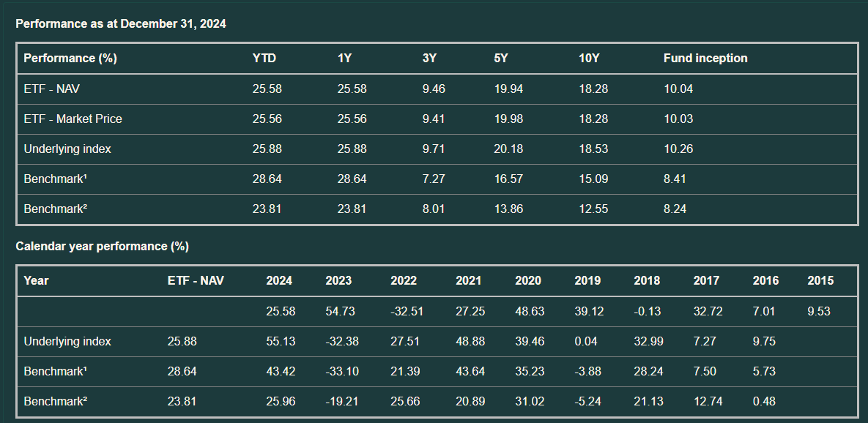Select the Underlying index calendar value 0.04
Image resolution: width=868 pixels, height=423 pixels.
click(x=586, y=341)
